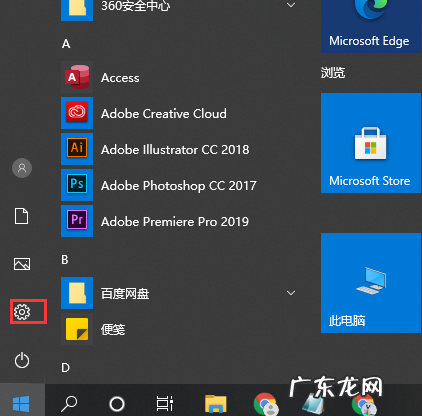Open first Chrome icon on taskbar
The width and height of the screenshot is (422, 416).
(266, 404)
